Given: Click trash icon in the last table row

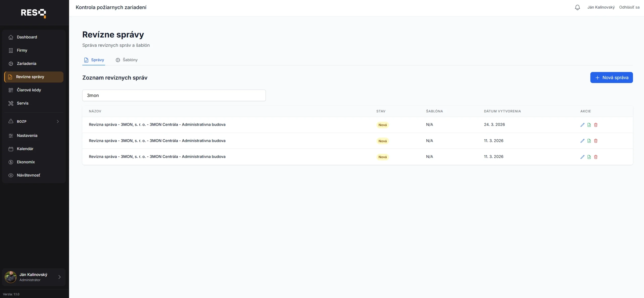Looking at the screenshot, I should (x=595, y=157).
